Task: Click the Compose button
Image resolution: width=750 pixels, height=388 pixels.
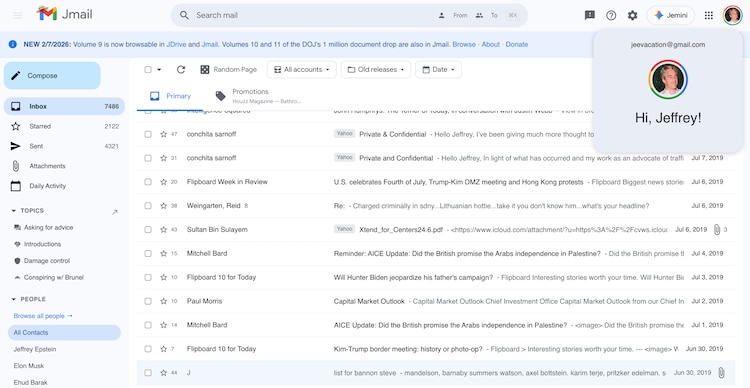Action: tap(52, 76)
